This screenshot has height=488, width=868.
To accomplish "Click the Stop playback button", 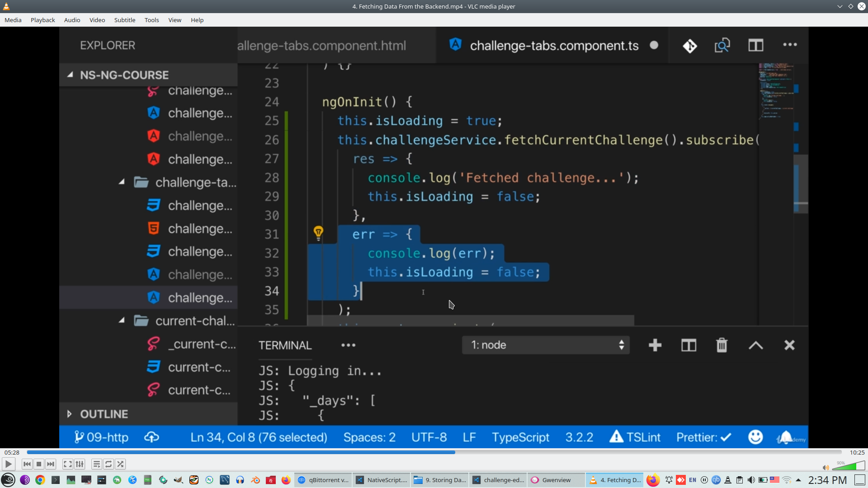I will pos(39,464).
